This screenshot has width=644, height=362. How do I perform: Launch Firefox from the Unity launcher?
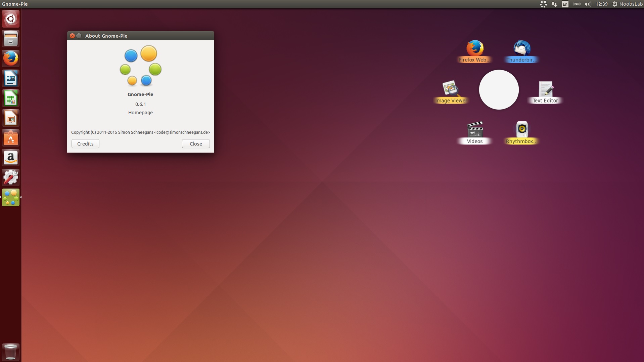point(11,58)
